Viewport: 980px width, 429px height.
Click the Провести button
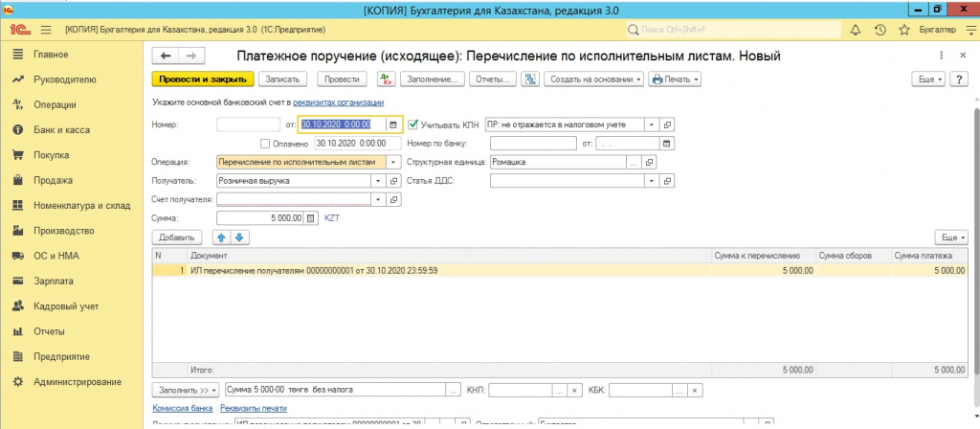pyautogui.click(x=342, y=79)
